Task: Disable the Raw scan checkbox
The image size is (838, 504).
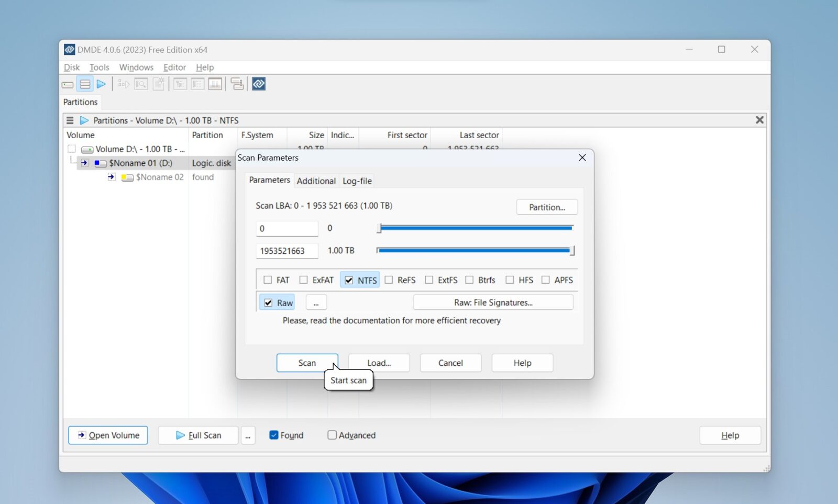Action: tap(269, 302)
